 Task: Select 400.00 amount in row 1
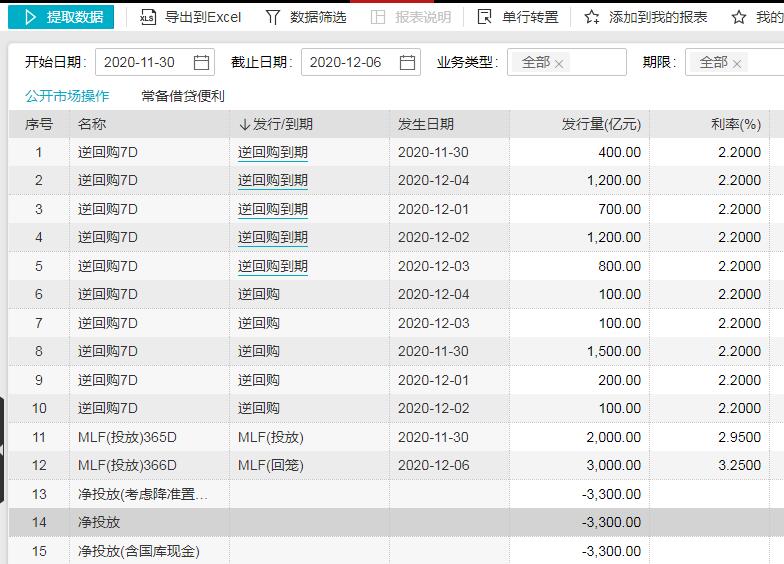point(620,152)
